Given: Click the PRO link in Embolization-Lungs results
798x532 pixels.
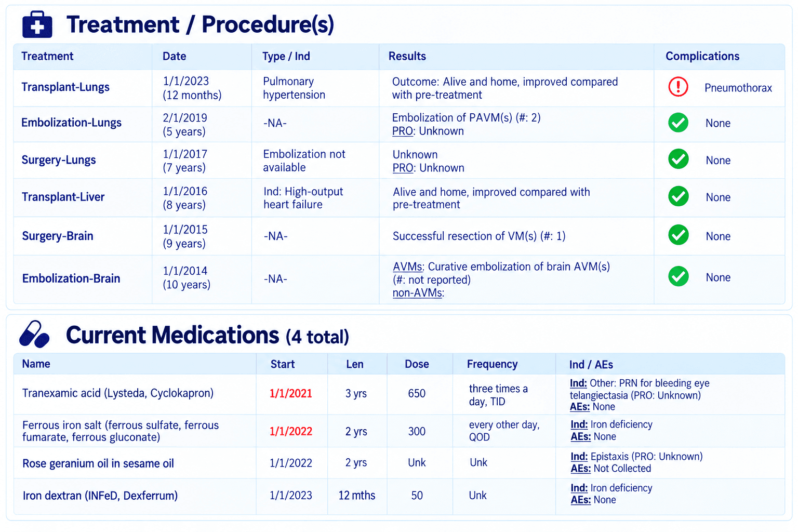Looking at the screenshot, I should tap(403, 131).
